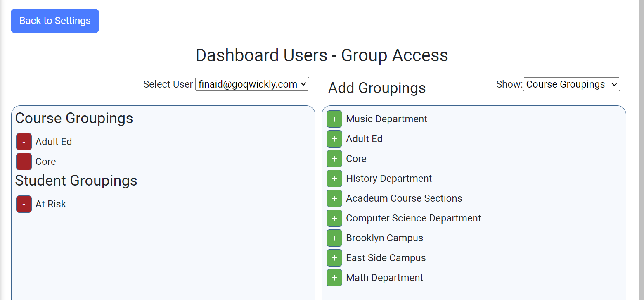
Task: Open the Select User dropdown
Action: (x=252, y=84)
